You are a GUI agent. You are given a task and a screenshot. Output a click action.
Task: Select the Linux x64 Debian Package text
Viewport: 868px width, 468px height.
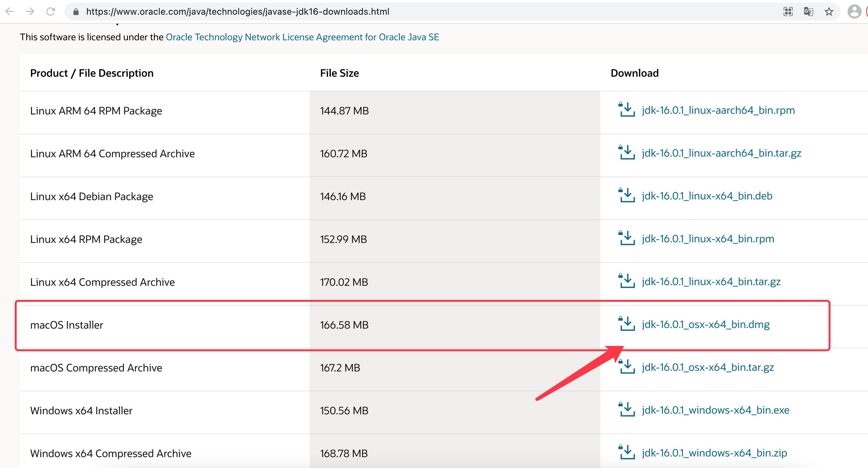[92, 197]
